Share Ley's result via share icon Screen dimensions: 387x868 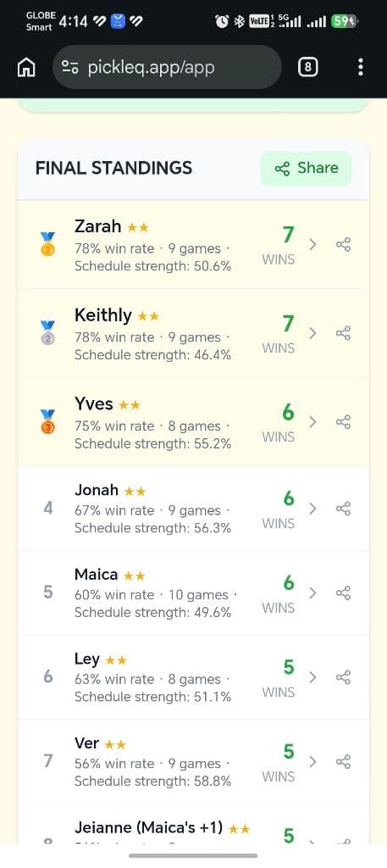click(x=343, y=677)
